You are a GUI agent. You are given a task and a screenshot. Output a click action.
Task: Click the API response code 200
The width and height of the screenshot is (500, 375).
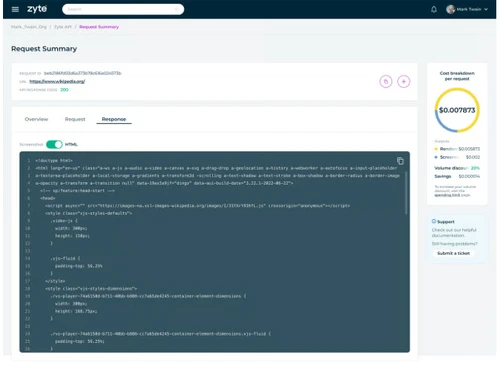(64, 90)
